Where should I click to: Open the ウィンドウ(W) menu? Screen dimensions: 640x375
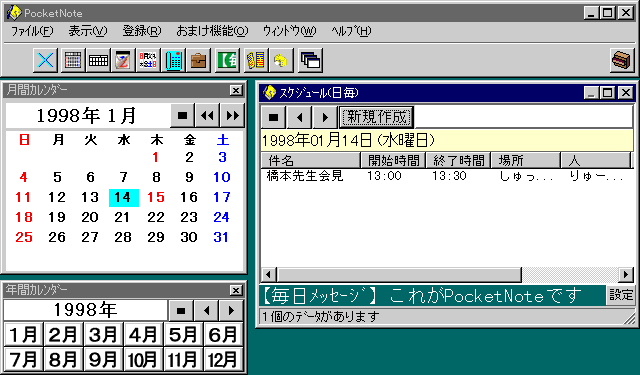289,31
